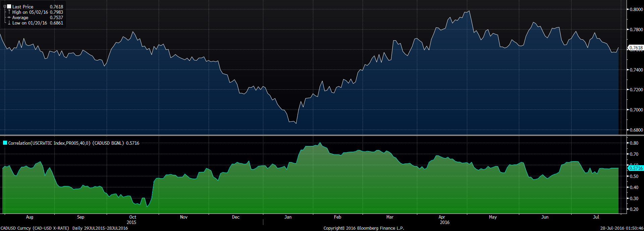Viewport: 644px width, 231px height.
Task: Click the CADUSD Curncy ticker text in footer
Action: (16, 228)
